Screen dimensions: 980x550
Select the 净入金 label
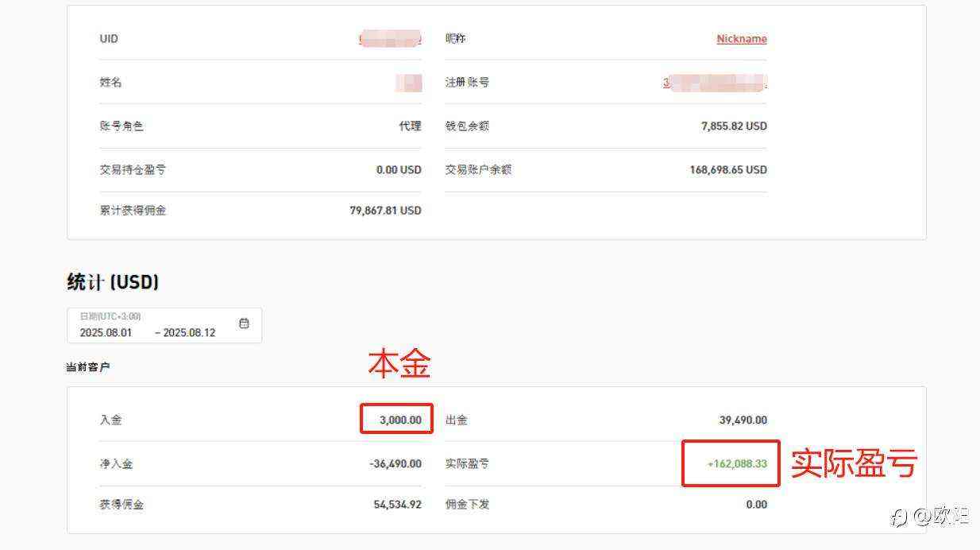point(116,463)
